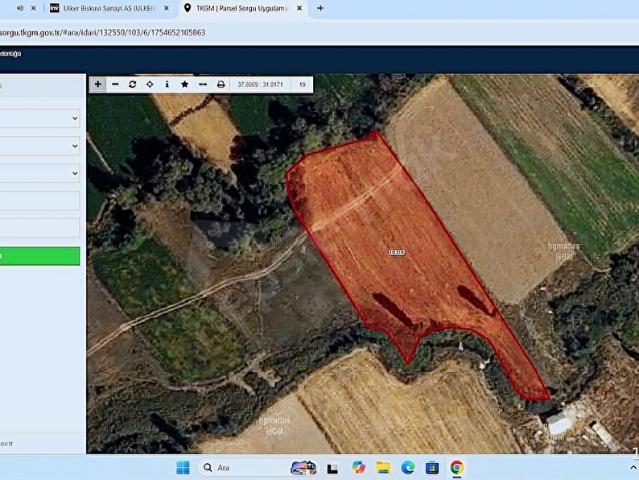Screen dimensions: 639x480
Task: Activate the locate/crosshair map tool
Action: pos(150,84)
